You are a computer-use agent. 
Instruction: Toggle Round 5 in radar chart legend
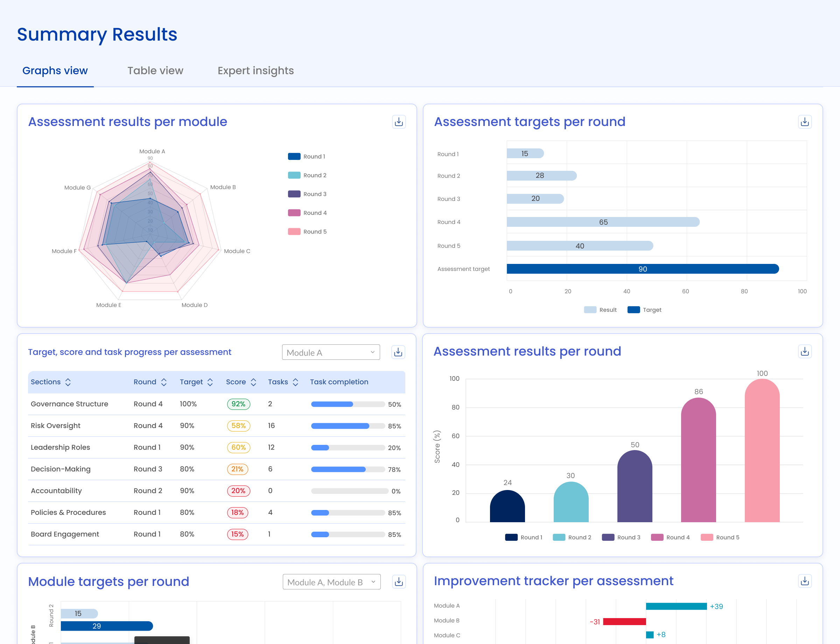(307, 232)
